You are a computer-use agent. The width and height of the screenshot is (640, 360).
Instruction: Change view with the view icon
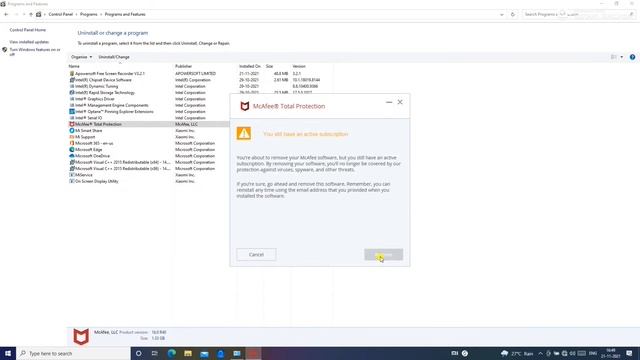[x=614, y=57]
